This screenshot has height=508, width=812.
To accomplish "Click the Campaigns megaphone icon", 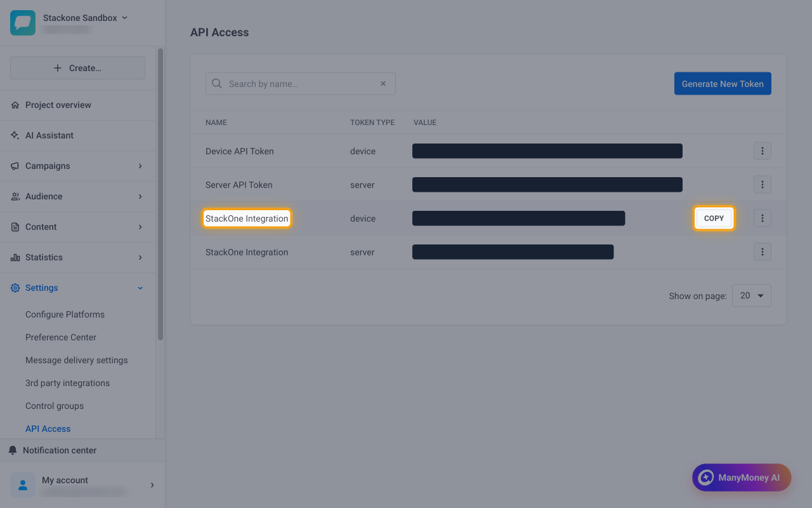I will coord(15,166).
